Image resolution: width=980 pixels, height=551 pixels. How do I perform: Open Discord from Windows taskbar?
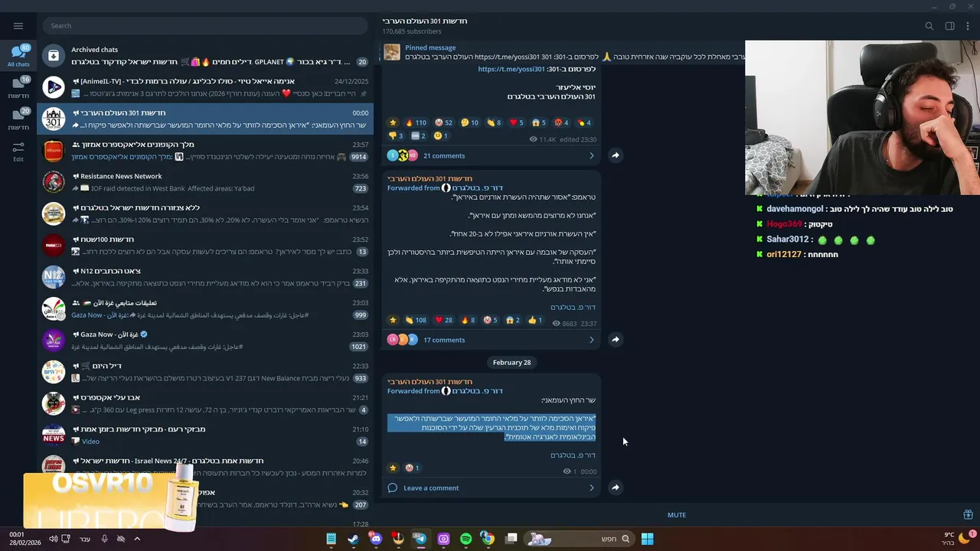coord(375,539)
